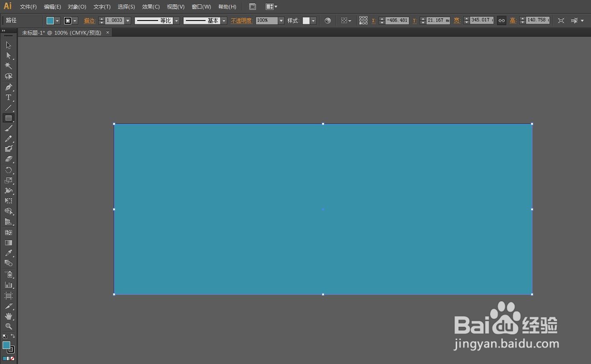The width and height of the screenshot is (591, 364).
Task: Select the Eraser tool
Action: pyautogui.click(x=8, y=159)
